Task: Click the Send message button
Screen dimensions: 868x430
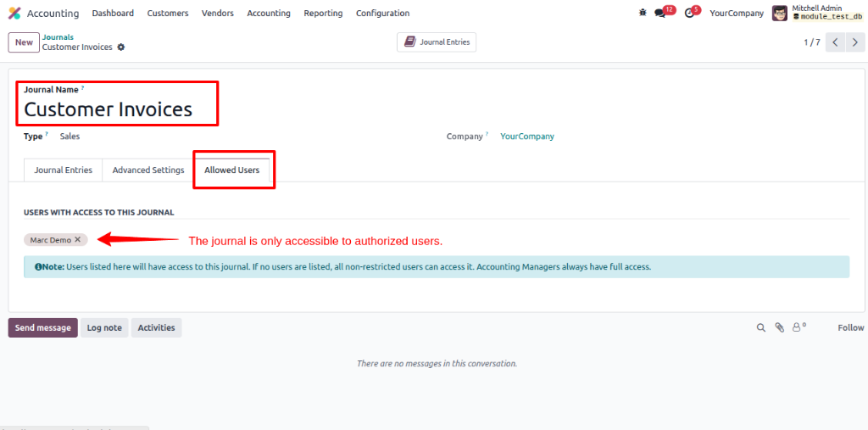Action: (x=42, y=327)
